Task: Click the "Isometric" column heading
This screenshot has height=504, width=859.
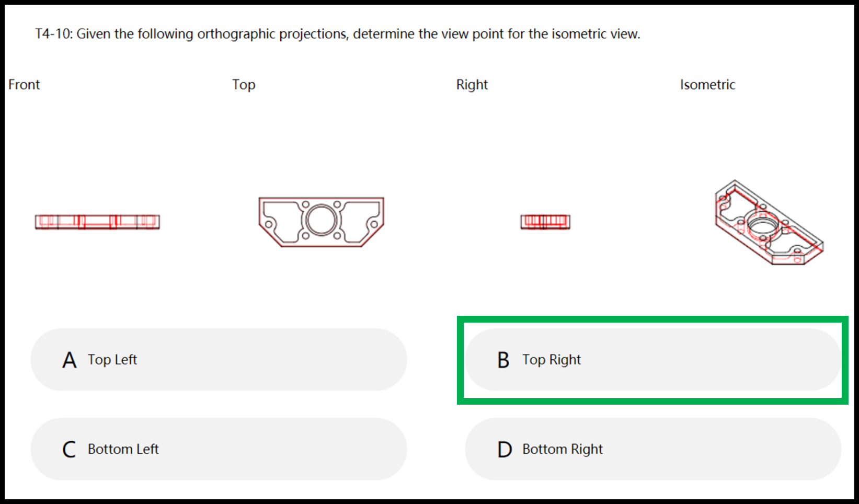Action: click(707, 85)
